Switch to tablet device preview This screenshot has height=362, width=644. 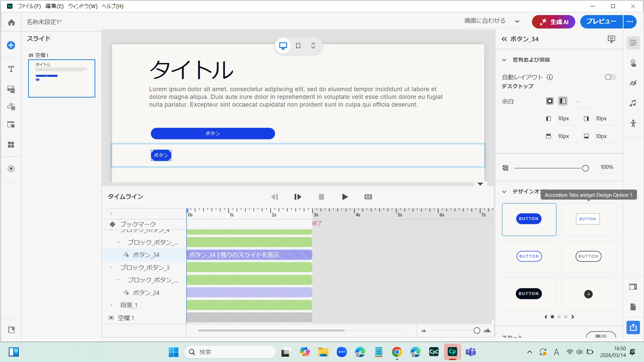click(298, 46)
